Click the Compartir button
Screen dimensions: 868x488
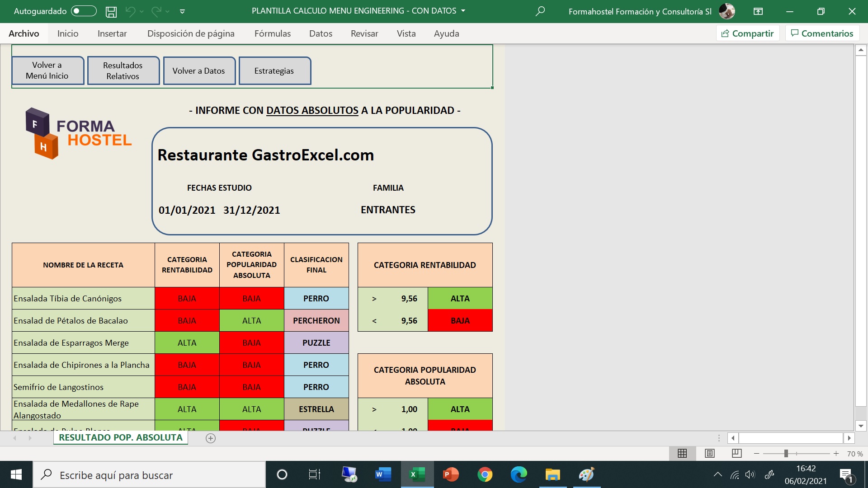(x=748, y=33)
